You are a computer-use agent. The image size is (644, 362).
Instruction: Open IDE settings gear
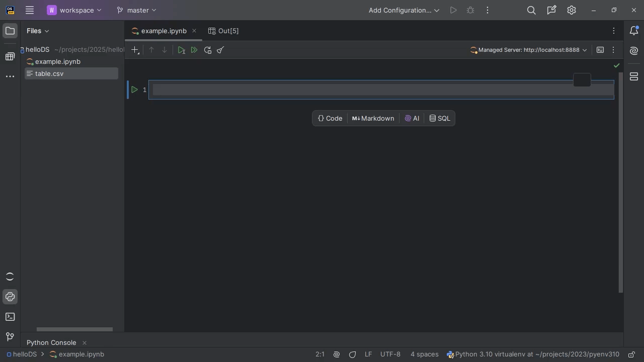(x=572, y=10)
